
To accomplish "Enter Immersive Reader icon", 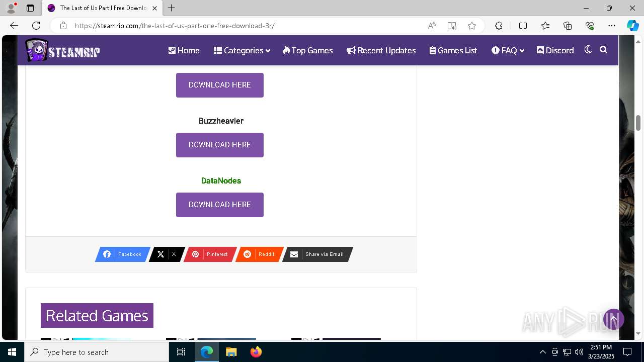I will [452, 26].
